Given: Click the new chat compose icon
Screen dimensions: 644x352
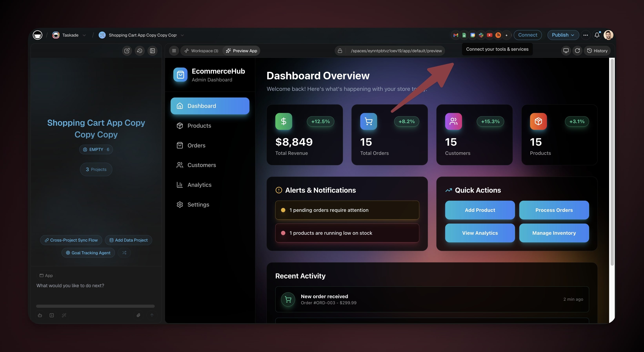Looking at the screenshot, I should click(127, 51).
